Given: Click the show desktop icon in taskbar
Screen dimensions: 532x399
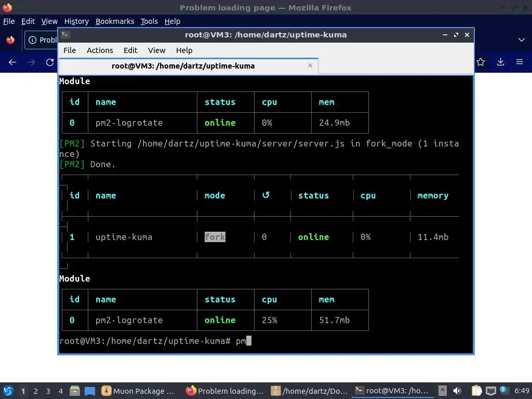Looking at the screenshot, I should [x=89, y=391].
